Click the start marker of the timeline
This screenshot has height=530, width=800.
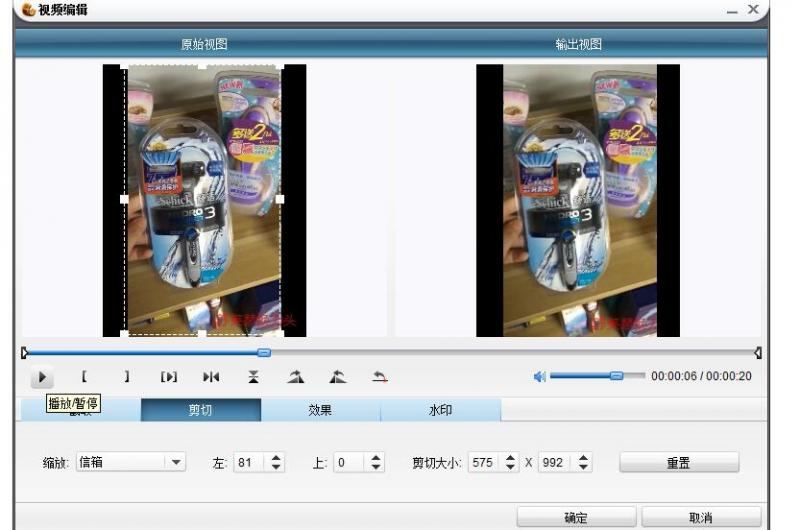(24, 352)
